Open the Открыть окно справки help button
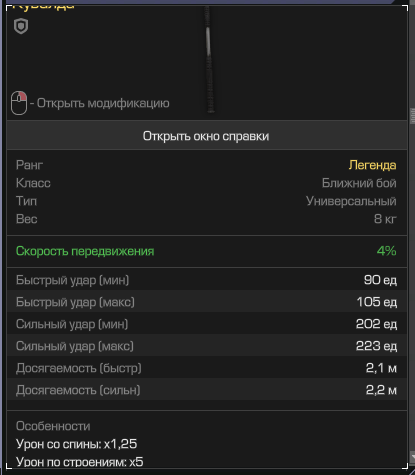This screenshot has height=475, width=415. tap(207, 136)
